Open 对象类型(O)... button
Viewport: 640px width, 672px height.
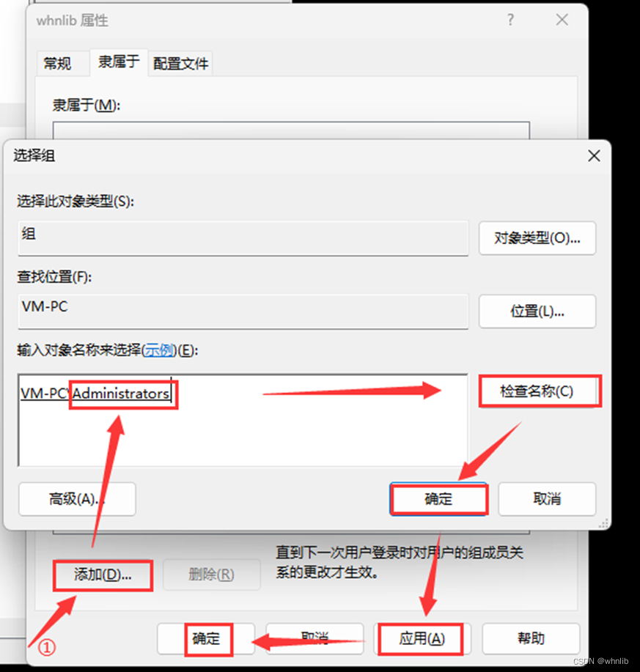coord(537,238)
